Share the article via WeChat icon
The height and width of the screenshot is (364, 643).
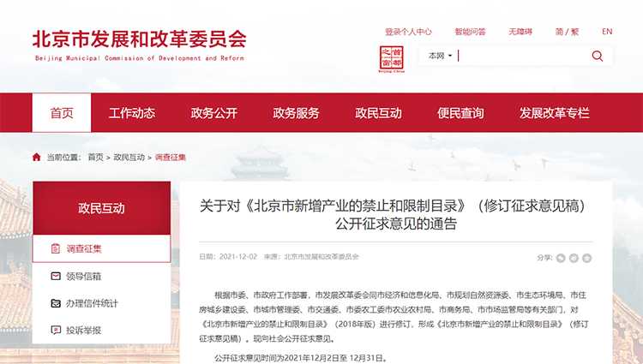(561, 257)
